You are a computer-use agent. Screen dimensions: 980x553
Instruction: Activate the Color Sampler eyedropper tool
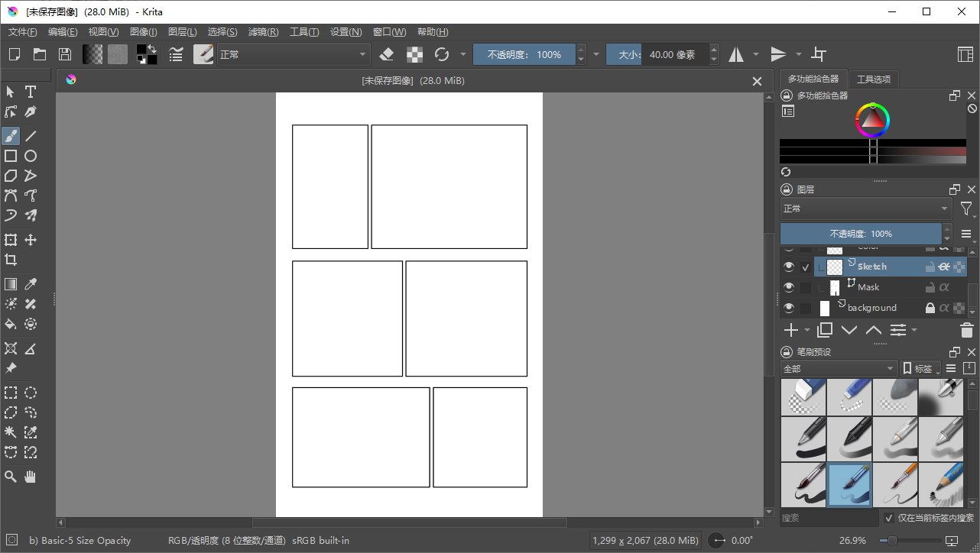tap(31, 283)
